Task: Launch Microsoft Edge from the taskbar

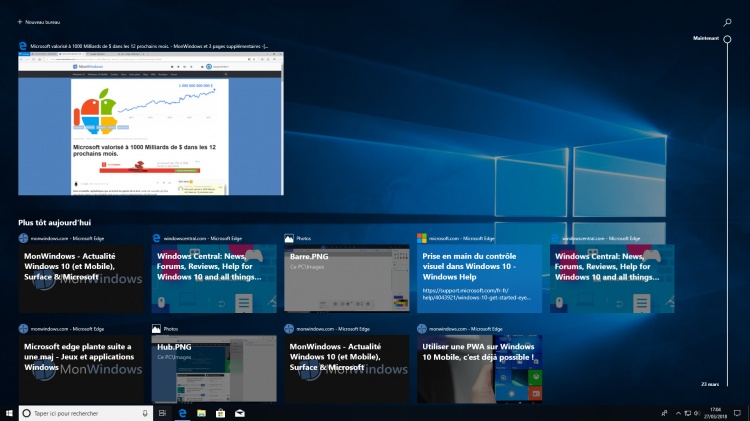Action: (x=182, y=412)
